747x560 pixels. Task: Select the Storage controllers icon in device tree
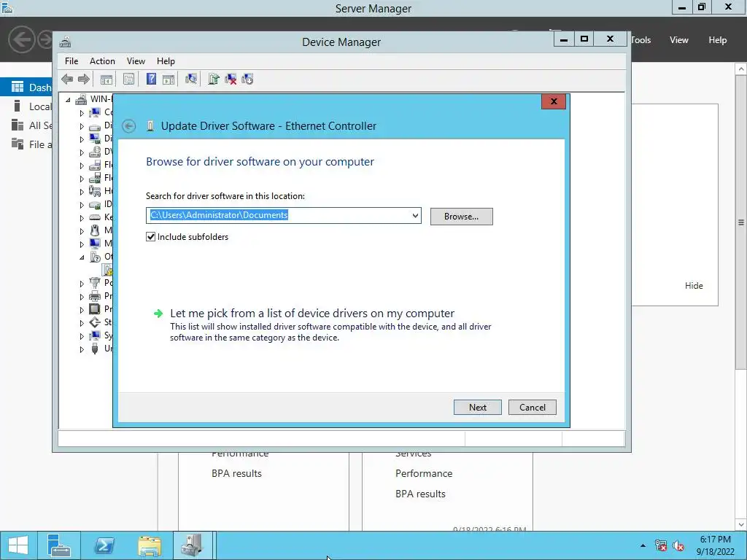coord(95,322)
